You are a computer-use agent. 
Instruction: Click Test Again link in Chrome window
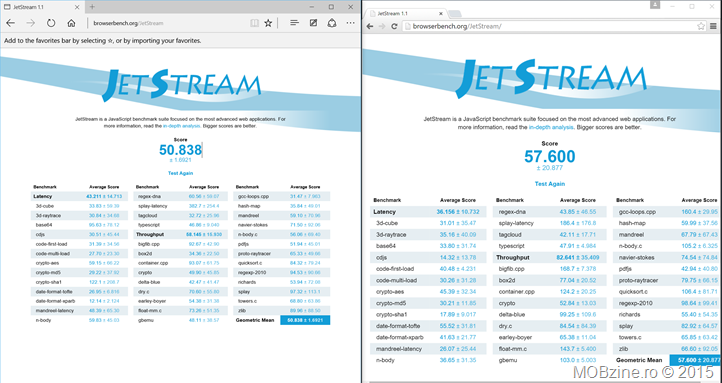click(x=550, y=184)
